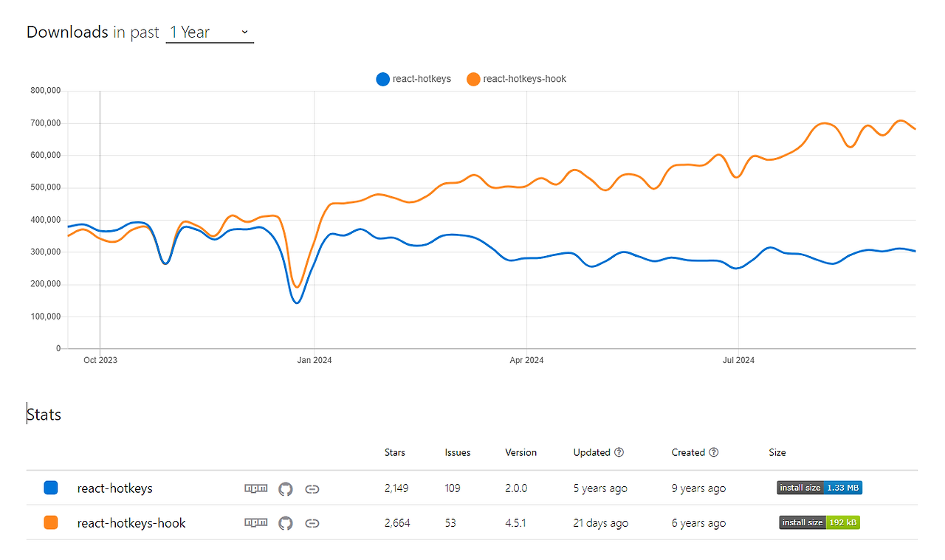The height and width of the screenshot is (560, 945).
Task: Toggle the react-hotkeys line in the legend
Action: tap(413, 79)
